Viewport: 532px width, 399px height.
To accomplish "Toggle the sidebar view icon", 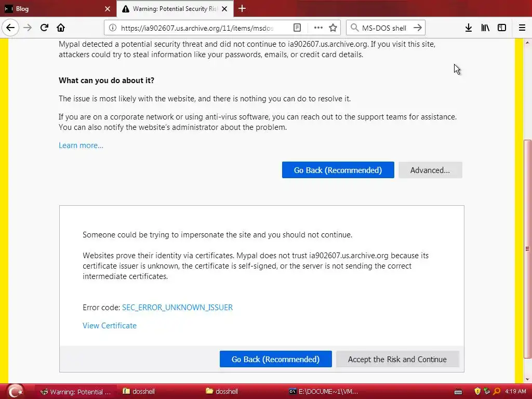I will [502, 28].
